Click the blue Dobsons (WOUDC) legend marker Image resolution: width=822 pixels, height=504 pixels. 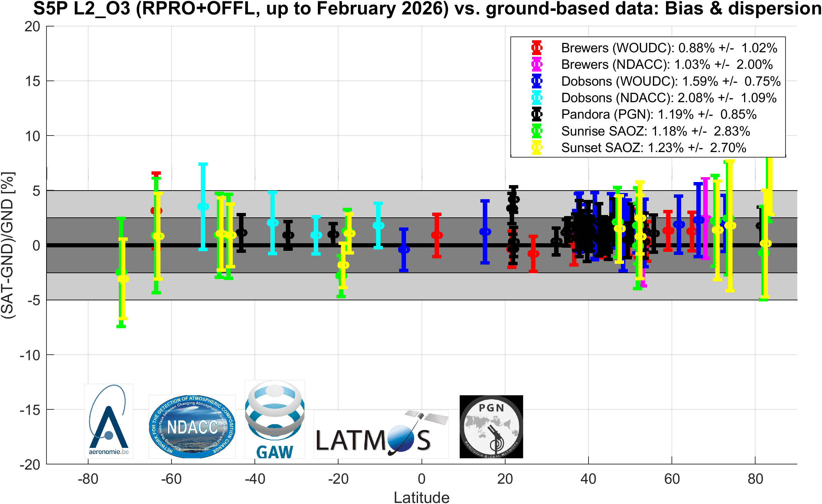(x=537, y=81)
